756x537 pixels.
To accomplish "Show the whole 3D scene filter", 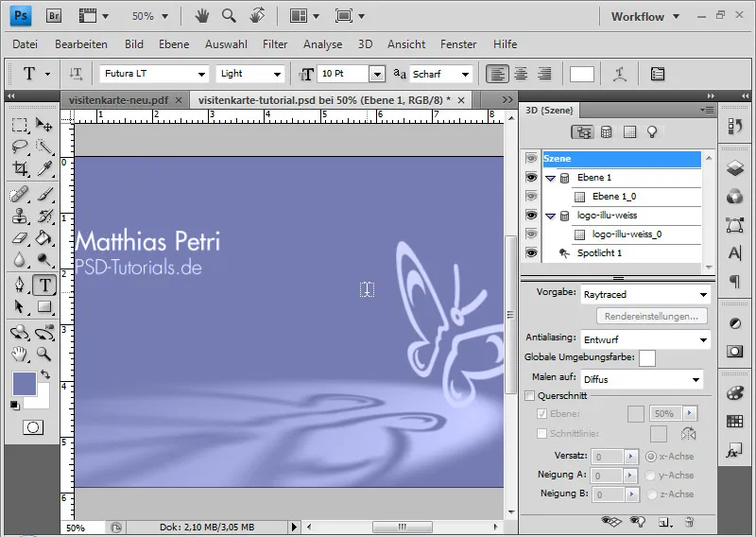I will (582, 132).
